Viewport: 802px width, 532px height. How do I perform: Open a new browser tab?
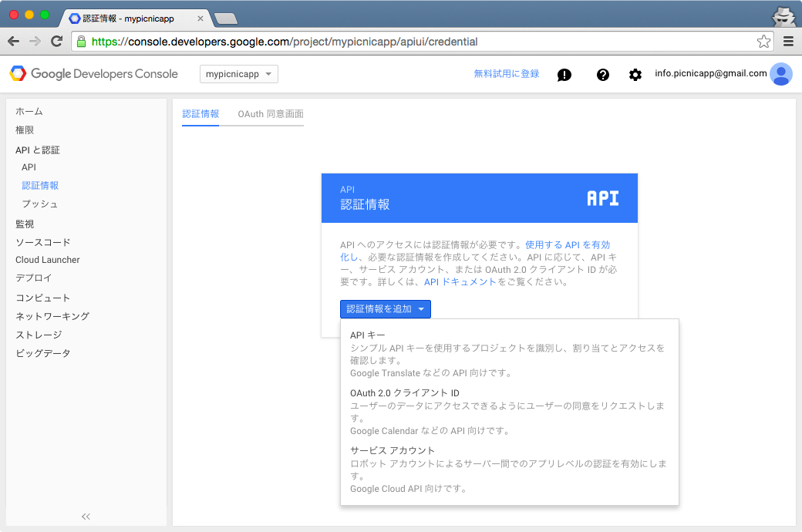(225, 19)
